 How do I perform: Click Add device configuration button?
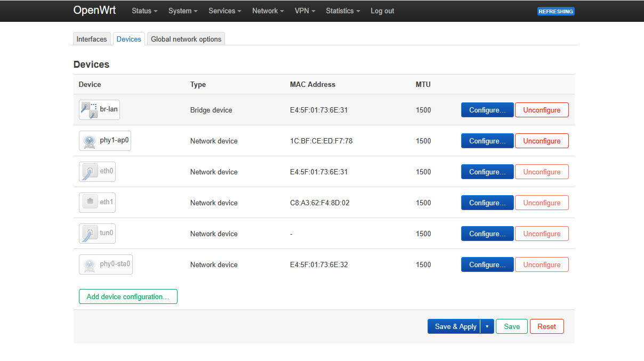click(128, 296)
